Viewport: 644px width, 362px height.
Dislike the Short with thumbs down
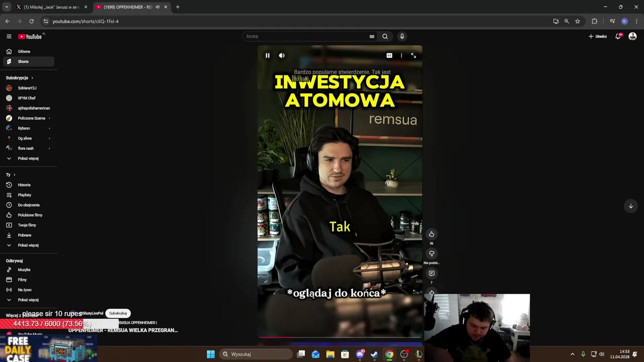(x=431, y=253)
